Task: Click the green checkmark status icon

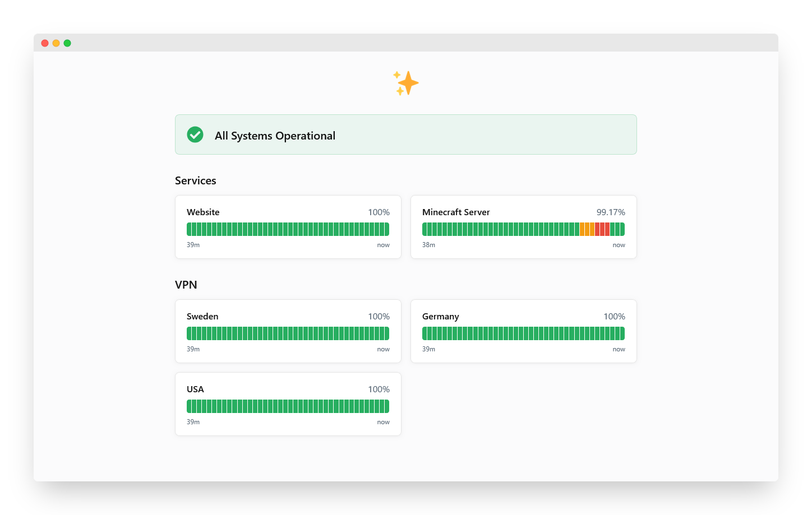Action: (195, 134)
